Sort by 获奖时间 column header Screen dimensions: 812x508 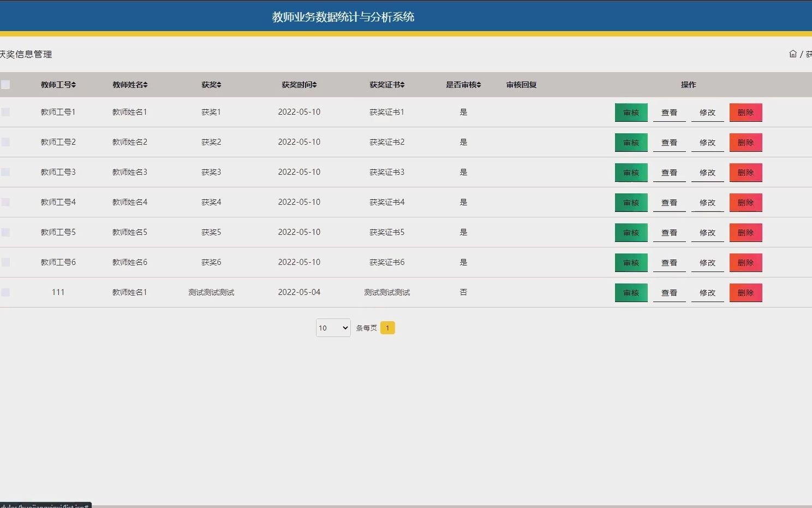click(299, 85)
